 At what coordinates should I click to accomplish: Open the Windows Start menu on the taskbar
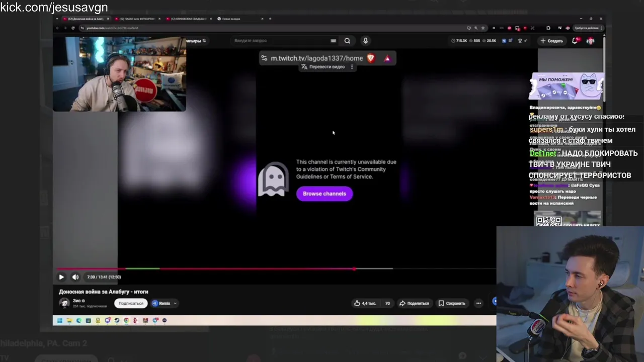pyautogui.click(x=60, y=320)
